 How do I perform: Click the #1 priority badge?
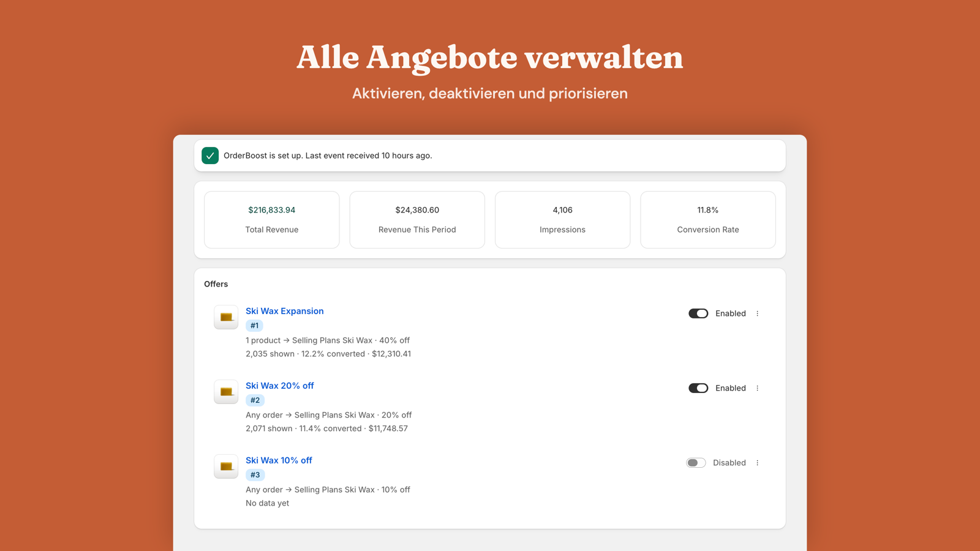point(254,326)
